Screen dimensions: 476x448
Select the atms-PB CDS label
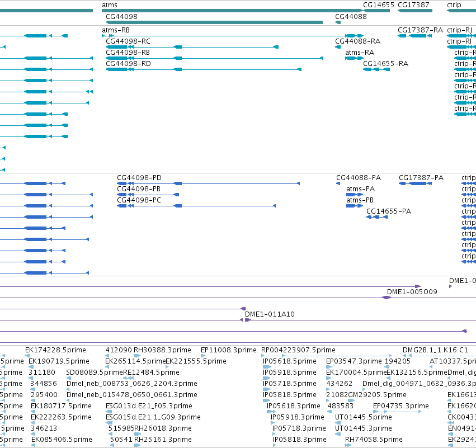[360, 200]
